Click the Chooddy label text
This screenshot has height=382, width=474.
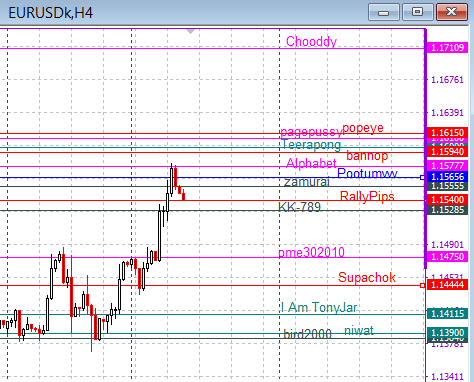point(311,42)
